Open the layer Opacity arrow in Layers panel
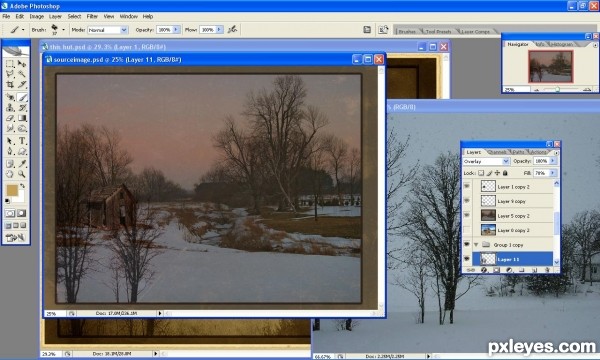 point(553,161)
